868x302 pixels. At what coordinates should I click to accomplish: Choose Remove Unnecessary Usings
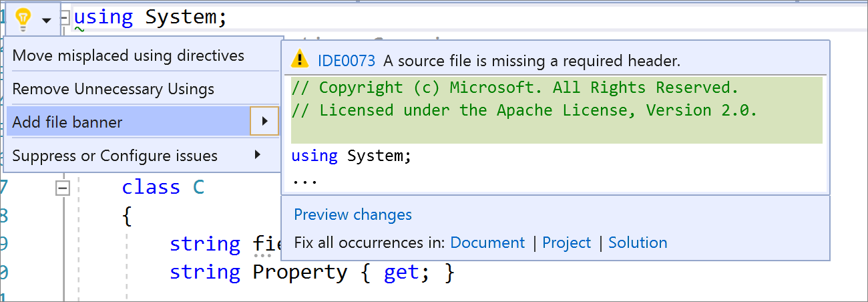114,89
